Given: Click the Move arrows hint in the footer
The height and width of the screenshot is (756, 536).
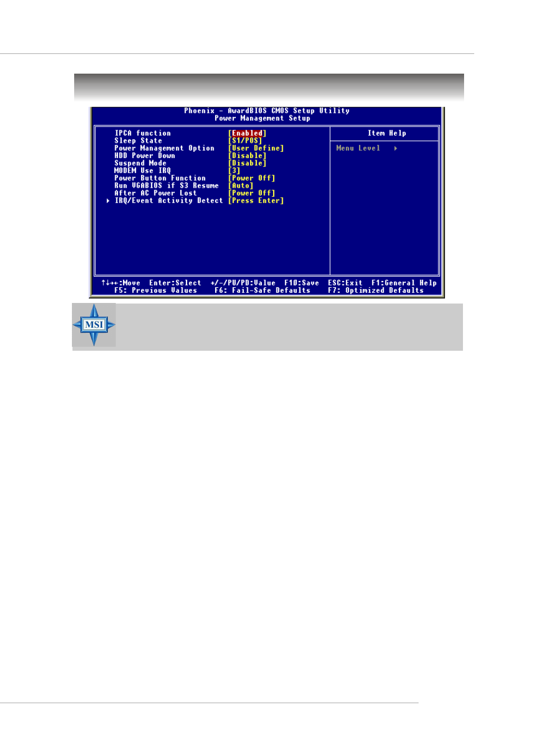Looking at the screenshot, I should point(121,283).
